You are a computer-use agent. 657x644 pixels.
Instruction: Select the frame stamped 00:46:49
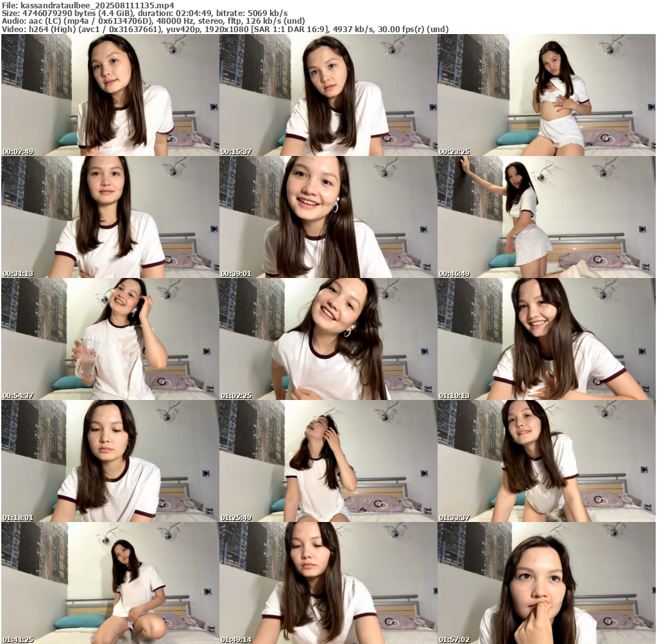coord(547,217)
